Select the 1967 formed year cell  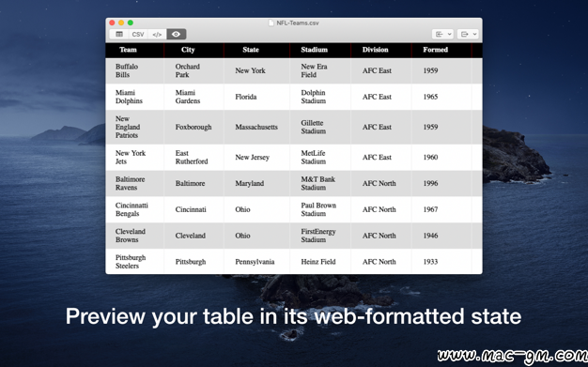tap(441, 209)
